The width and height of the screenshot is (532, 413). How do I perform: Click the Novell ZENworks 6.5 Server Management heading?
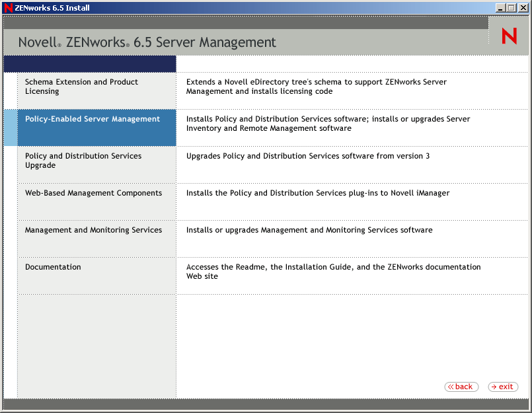(x=146, y=41)
